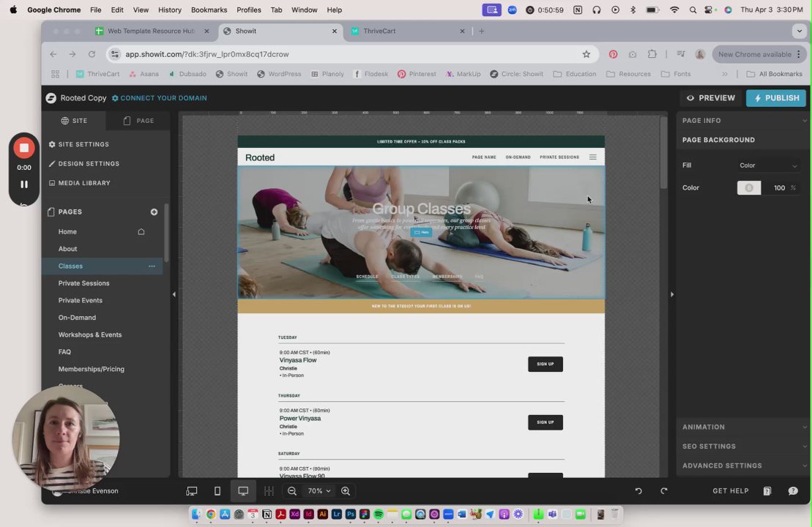Click the Home page house icon
812x527 pixels.
point(141,231)
